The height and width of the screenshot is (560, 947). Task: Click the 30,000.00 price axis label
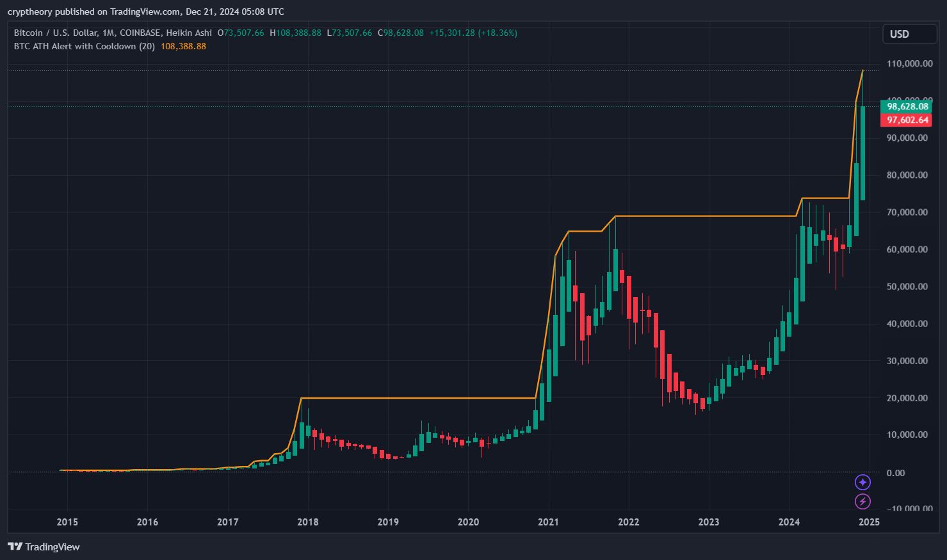907,360
